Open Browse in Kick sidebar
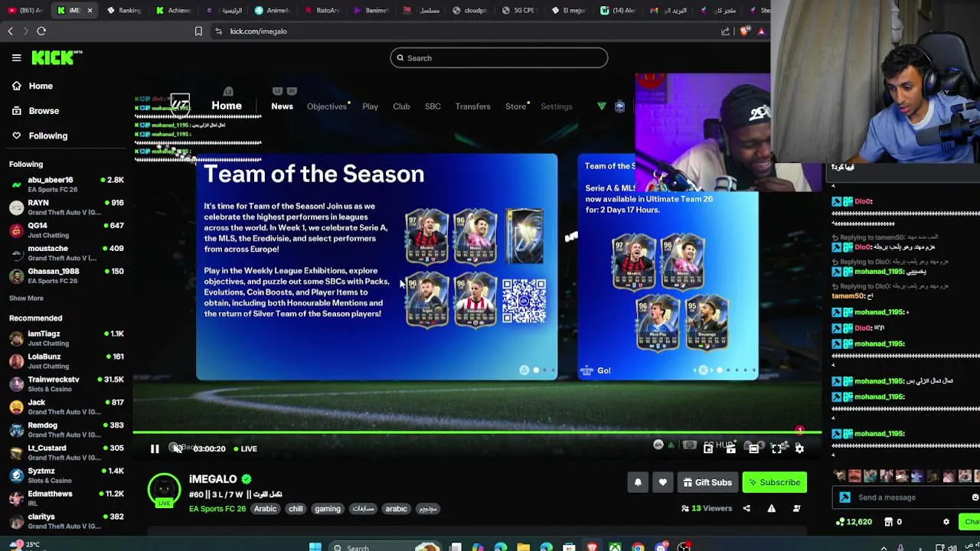 point(44,110)
